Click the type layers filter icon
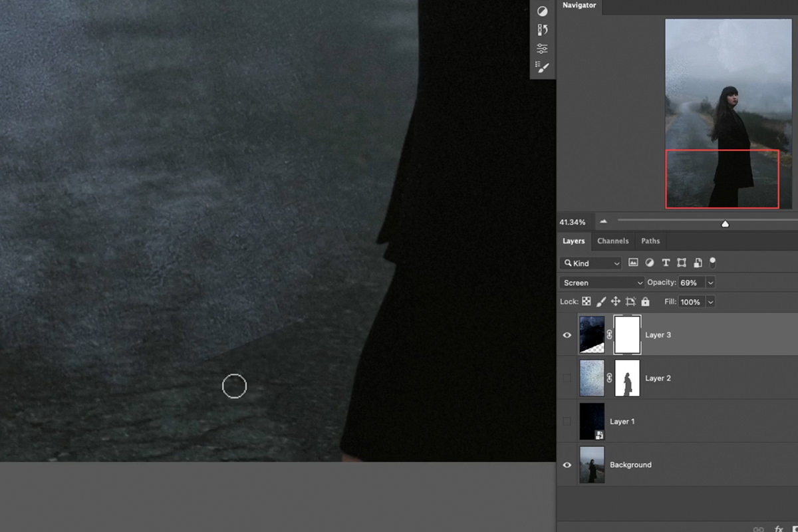Screen dimensions: 798x532 tap(666, 262)
